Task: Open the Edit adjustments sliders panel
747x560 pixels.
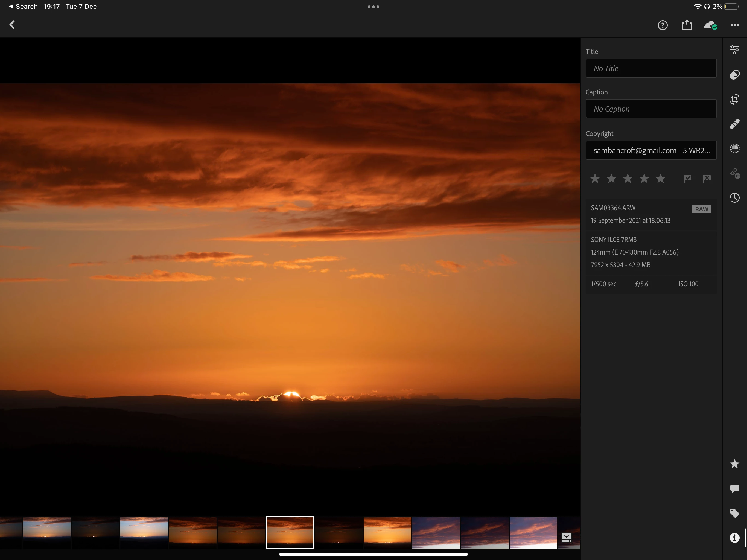Action: coord(734,50)
